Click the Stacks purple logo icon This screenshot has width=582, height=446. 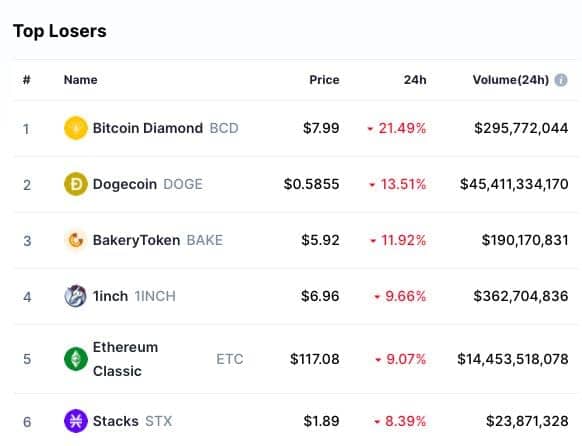click(x=76, y=421)
